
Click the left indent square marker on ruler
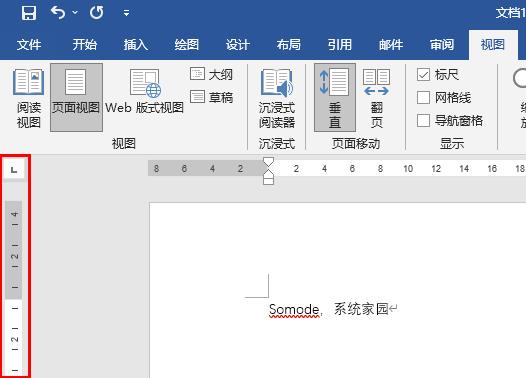point(268,181)
